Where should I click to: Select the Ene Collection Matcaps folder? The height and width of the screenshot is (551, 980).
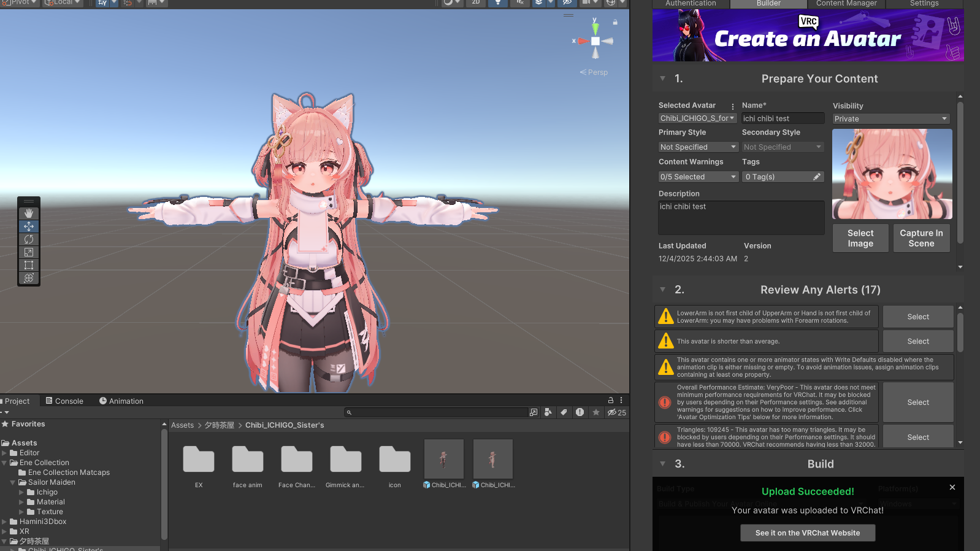tap(64, 472)
